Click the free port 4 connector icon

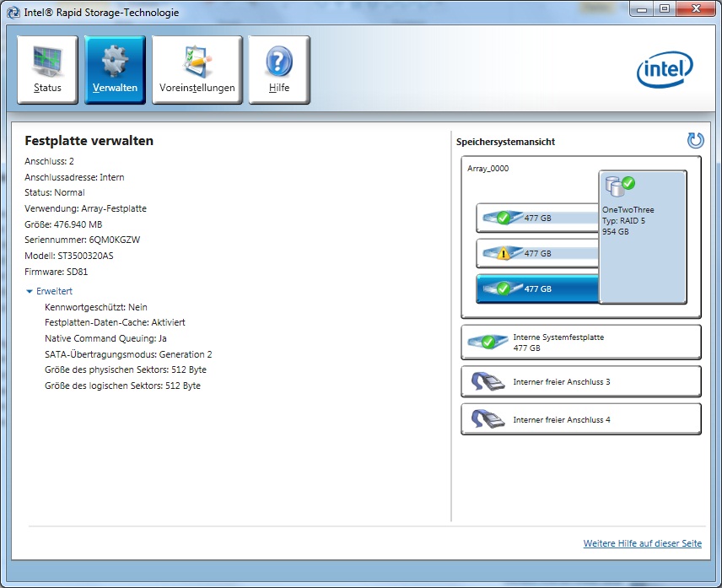click(x=488, y=419)
